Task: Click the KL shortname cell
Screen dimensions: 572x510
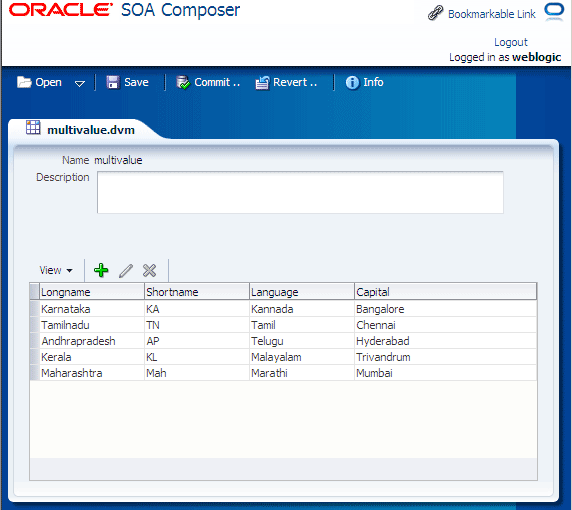Action: 197,357
